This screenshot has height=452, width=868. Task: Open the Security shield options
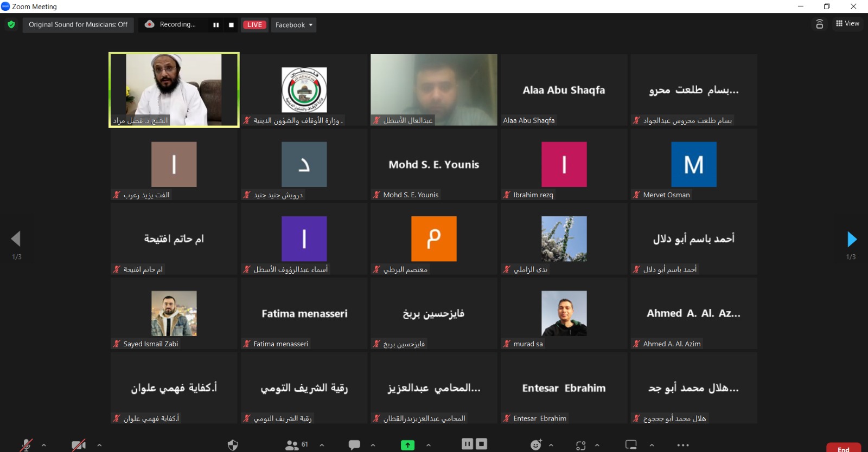point(233,445)
